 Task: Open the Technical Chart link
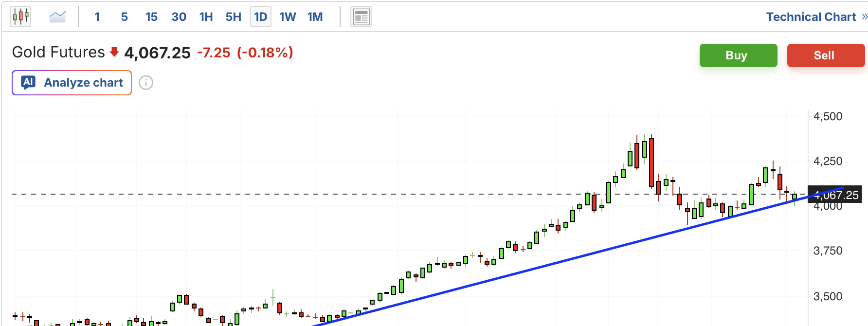(811, 17)
